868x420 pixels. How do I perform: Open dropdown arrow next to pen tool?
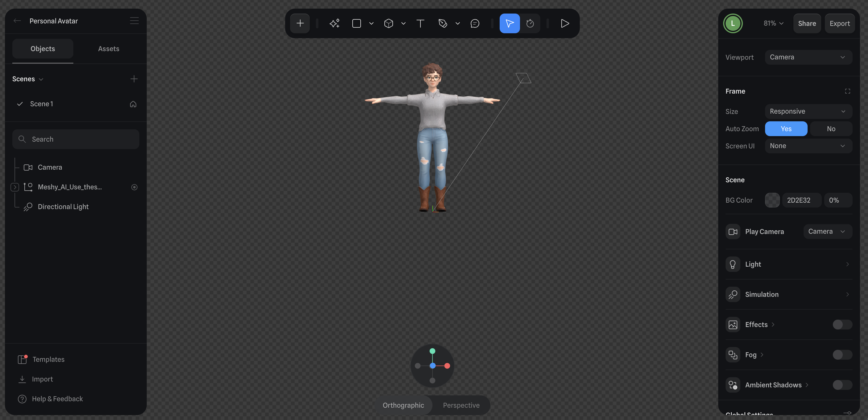tap(458, 23)
